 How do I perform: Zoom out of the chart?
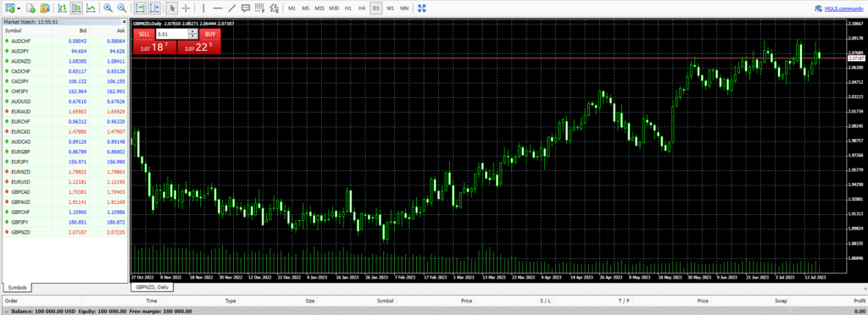(122, 8)
